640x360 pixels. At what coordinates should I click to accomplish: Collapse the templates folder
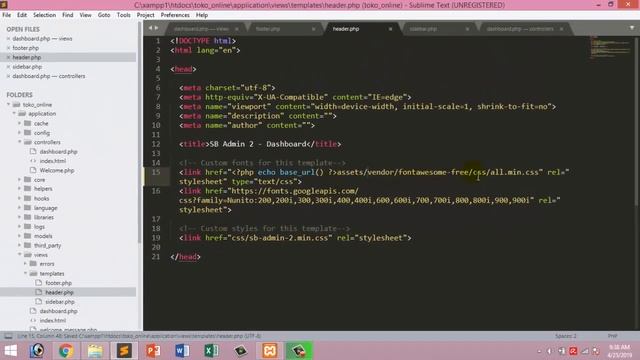[25, 273]
